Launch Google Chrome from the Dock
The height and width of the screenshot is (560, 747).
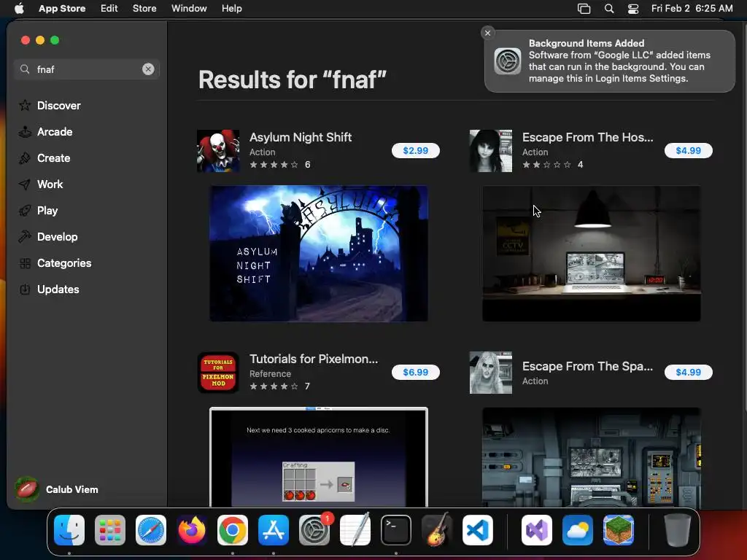point(233,530)
